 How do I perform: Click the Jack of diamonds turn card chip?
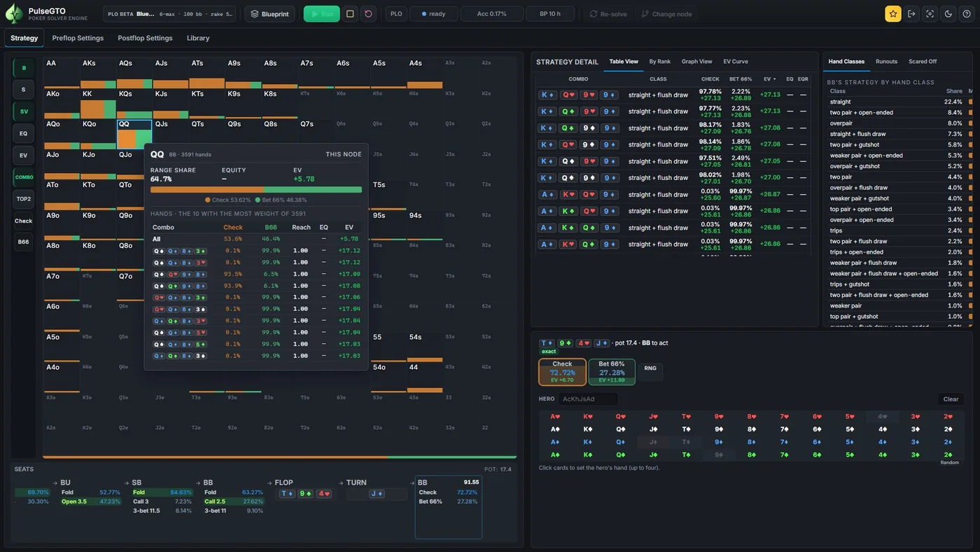pos(377,494)
